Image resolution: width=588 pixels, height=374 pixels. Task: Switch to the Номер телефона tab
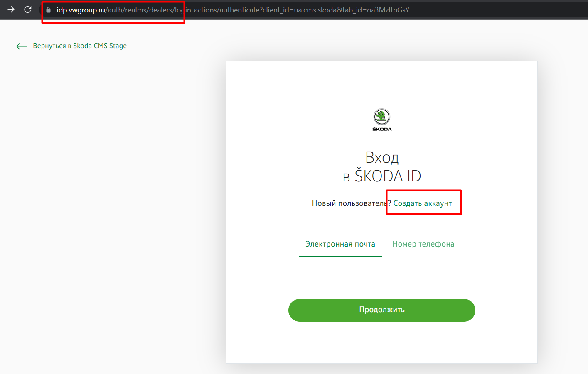coord(423,244)
